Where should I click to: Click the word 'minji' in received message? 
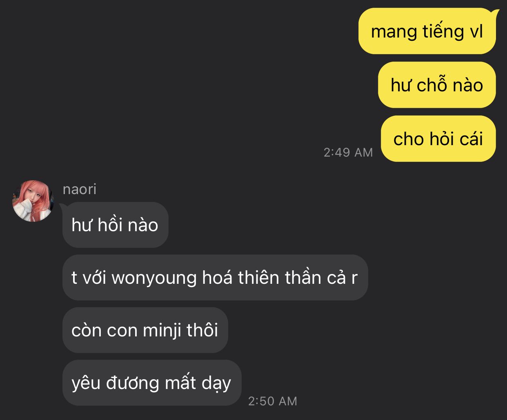(162, 330)
